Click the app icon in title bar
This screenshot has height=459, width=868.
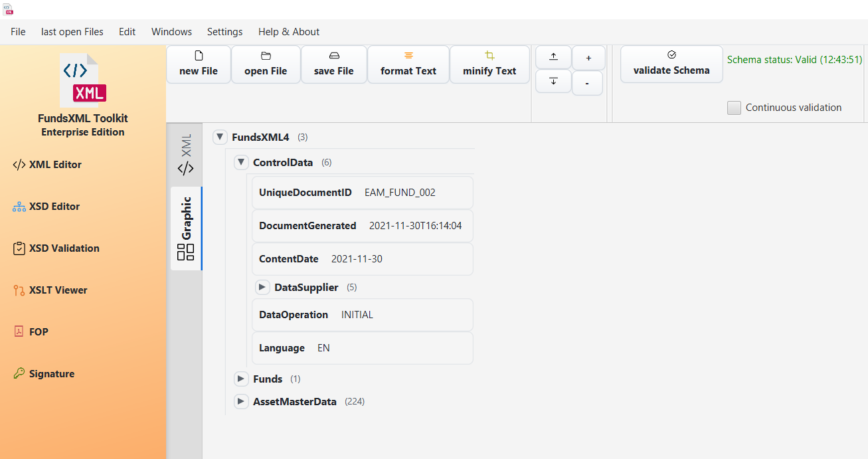(x=8, y=9)
